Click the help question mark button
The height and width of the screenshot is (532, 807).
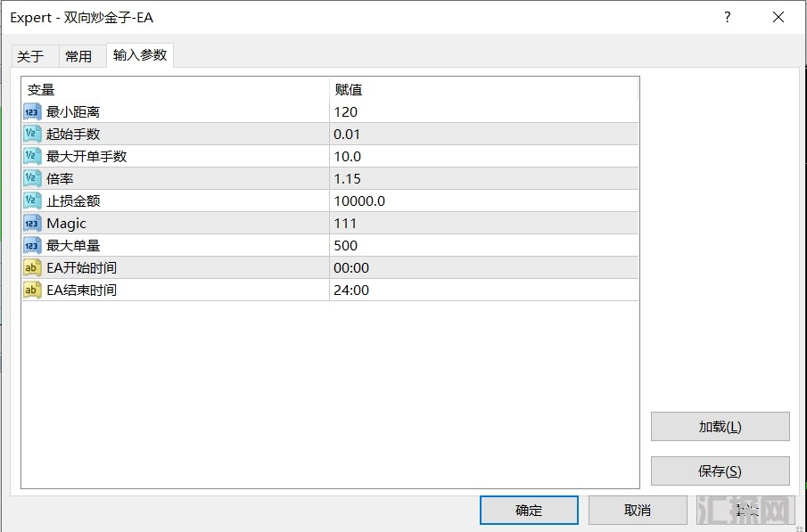[x=728, y=17]
